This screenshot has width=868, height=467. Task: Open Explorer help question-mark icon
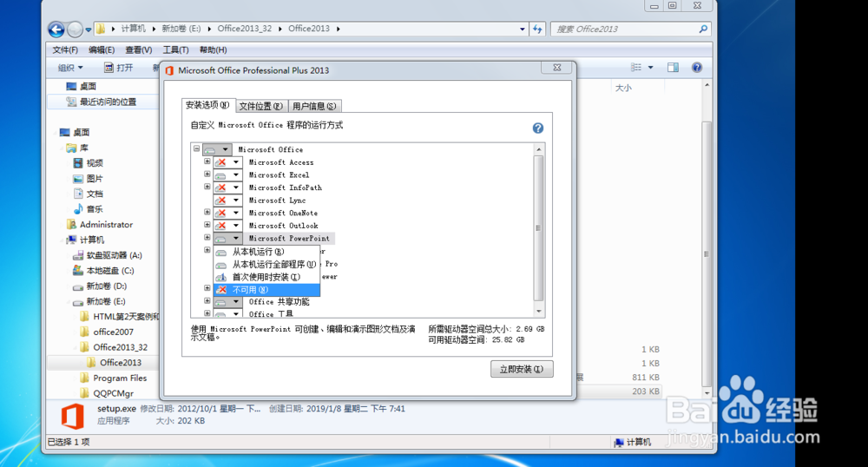697,68
